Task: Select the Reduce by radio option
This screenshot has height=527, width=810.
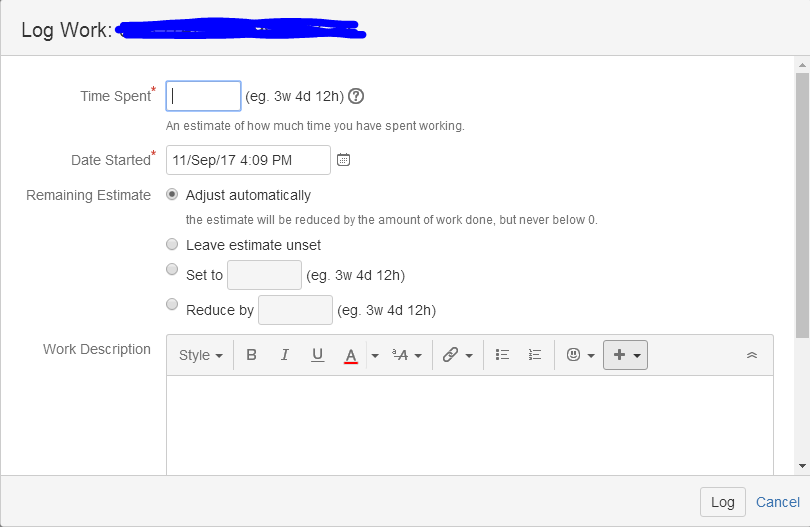Action: pos(172,304)
